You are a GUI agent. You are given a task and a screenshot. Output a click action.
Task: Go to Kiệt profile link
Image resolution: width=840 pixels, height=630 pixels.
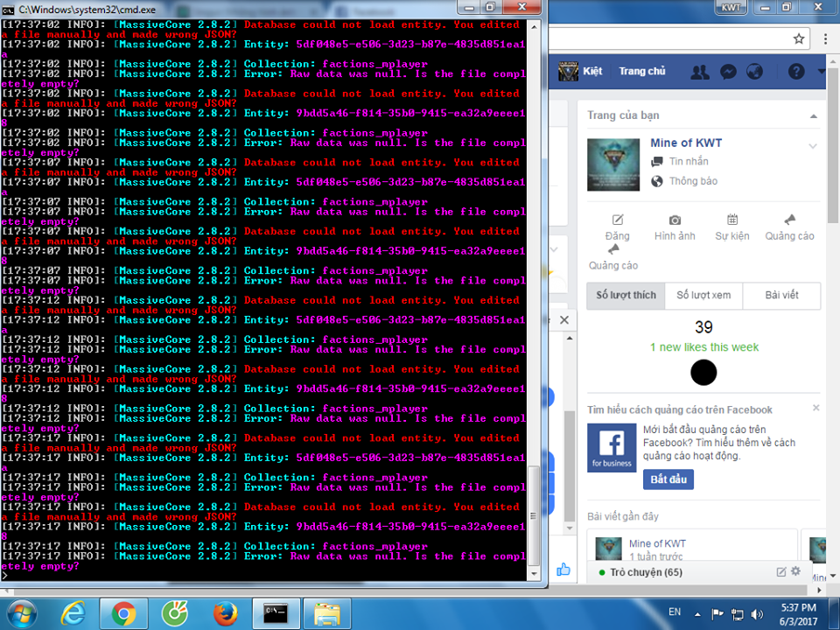pyautogui.click(x=592, y=71)
